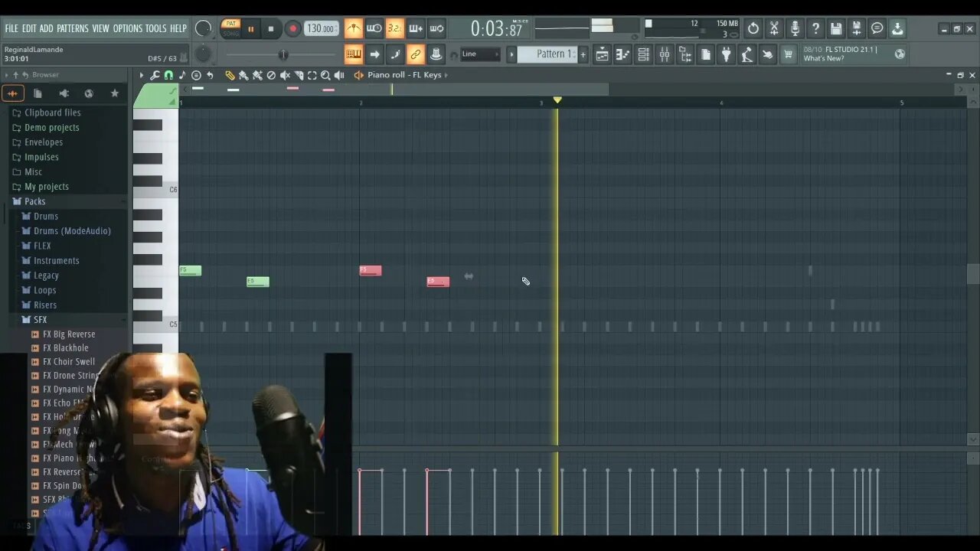Open the EDIT menu
Viewport: 980px width, 551px height.
click(29, 28)
